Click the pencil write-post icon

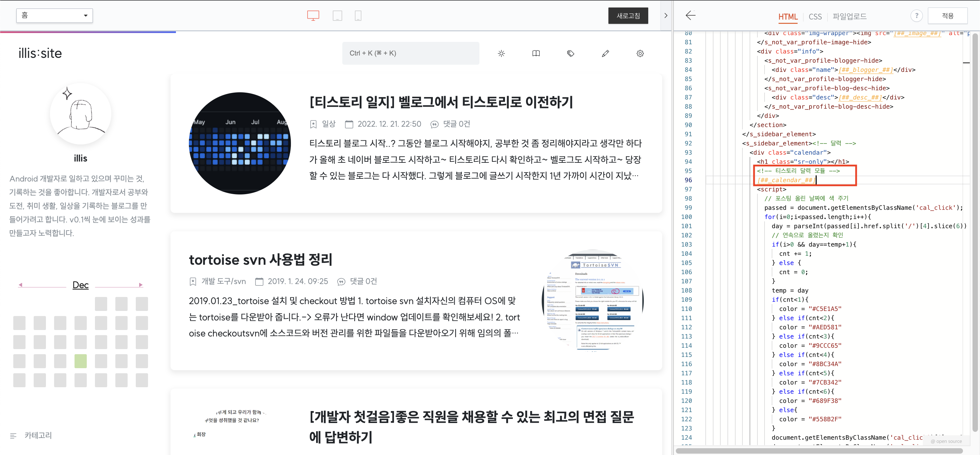coord(605,53)
